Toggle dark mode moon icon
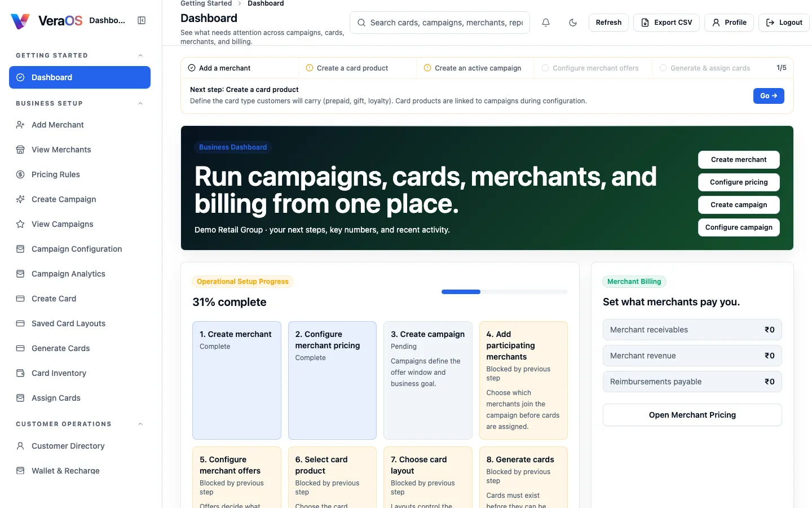The width and height of the screenshot is (812, 508). click(x=573, y=23)
